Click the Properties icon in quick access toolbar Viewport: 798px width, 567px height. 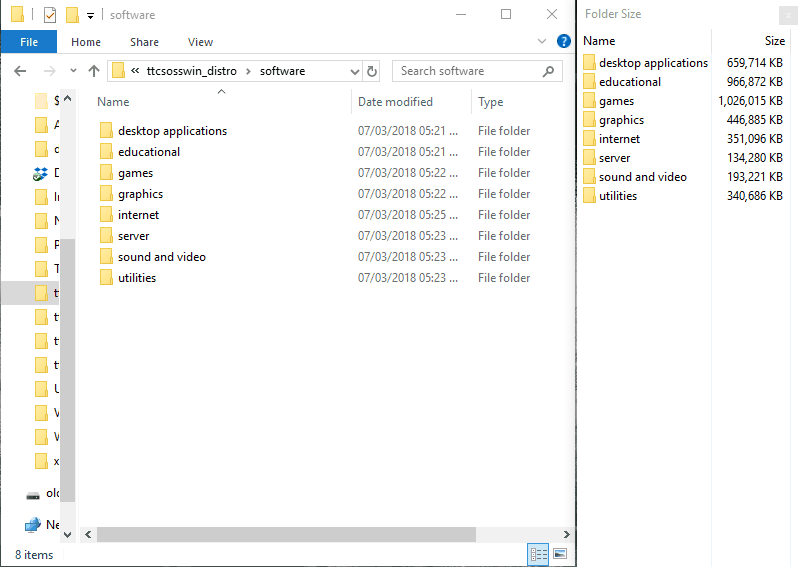coord(50,15)
